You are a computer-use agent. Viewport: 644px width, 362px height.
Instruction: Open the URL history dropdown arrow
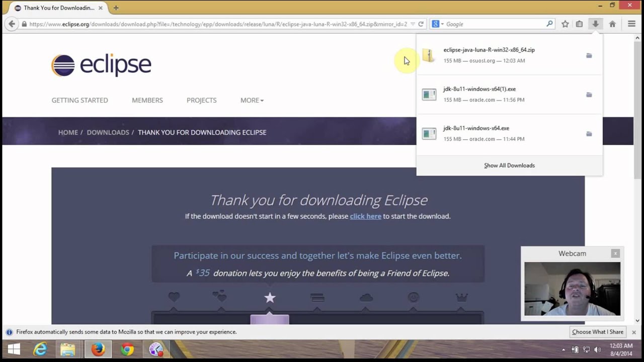[x=413, y=24]
